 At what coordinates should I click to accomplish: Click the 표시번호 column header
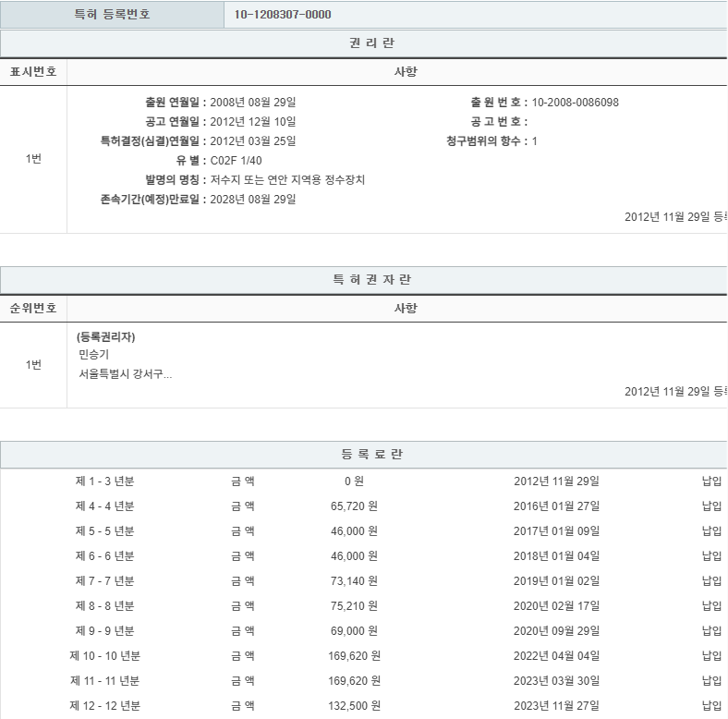click(x=33, y=71)
